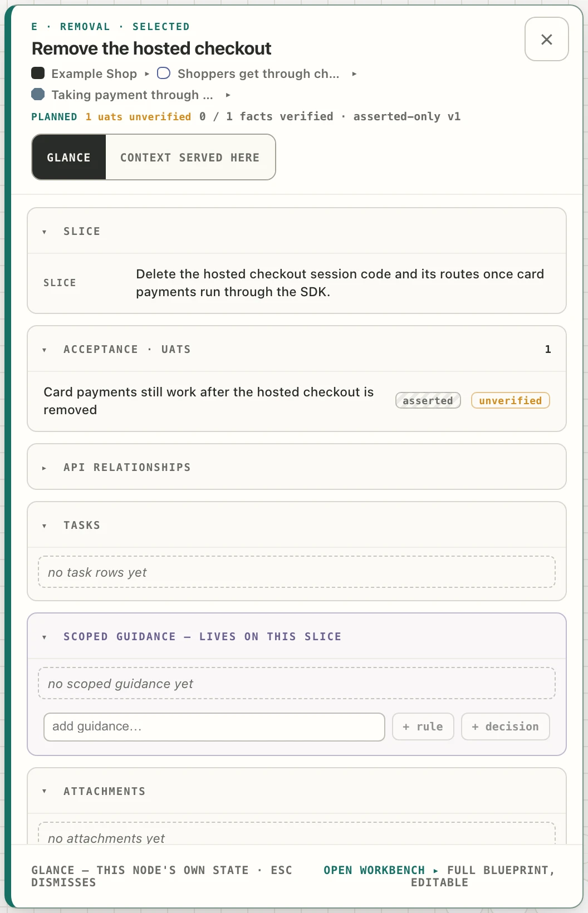Click the 'Delete the hosted checkout session' slice description
Image resolution: width=588 pixels, height=913 pixels.
[340, 283]
